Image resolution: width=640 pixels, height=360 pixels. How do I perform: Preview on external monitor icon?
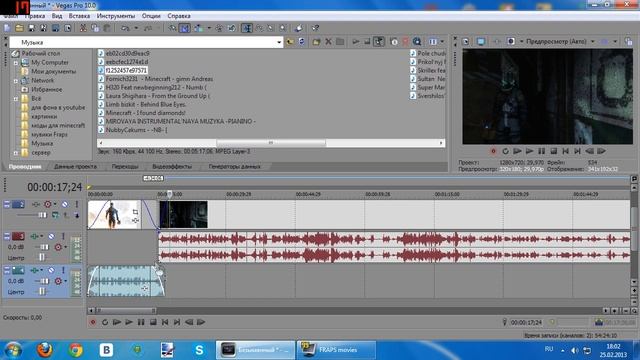[481, 42]
